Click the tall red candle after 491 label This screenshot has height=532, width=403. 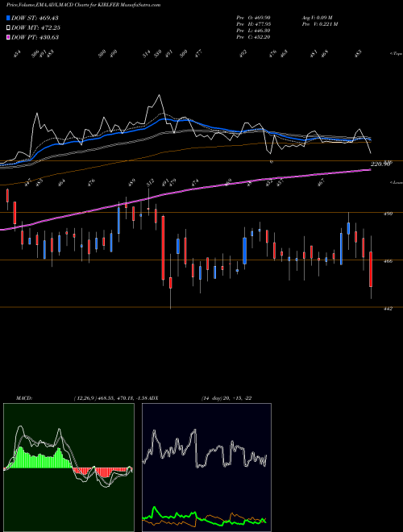point(163,248)
